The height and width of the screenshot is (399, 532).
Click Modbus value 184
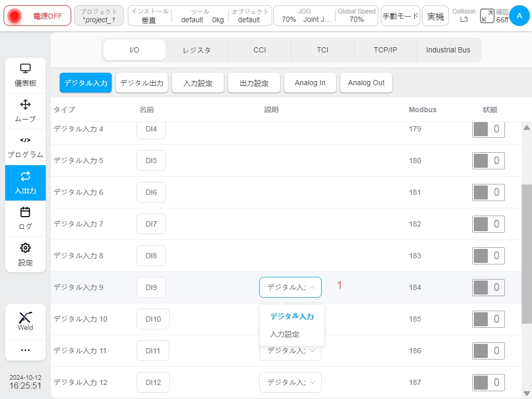coord(415,287)
